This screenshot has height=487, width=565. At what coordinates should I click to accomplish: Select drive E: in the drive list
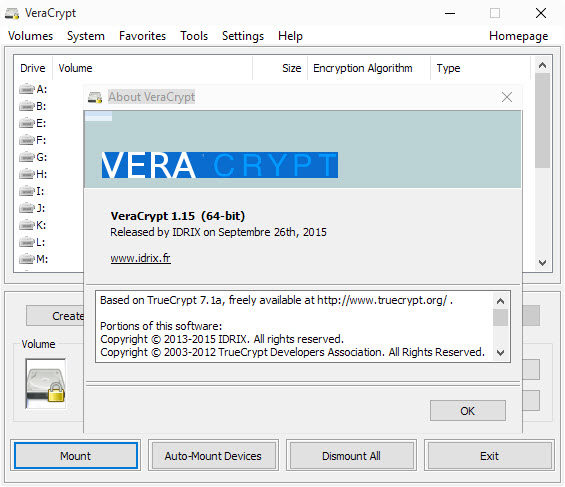[x=33, y=123]
